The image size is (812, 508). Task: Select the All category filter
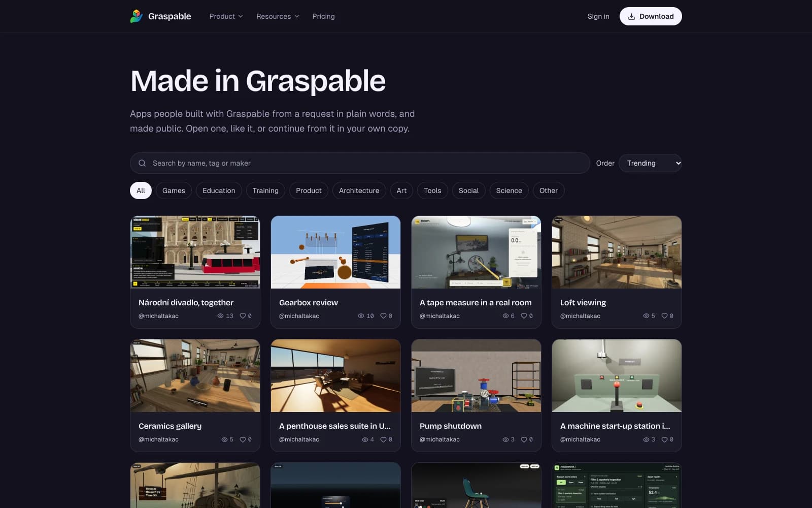141,190
